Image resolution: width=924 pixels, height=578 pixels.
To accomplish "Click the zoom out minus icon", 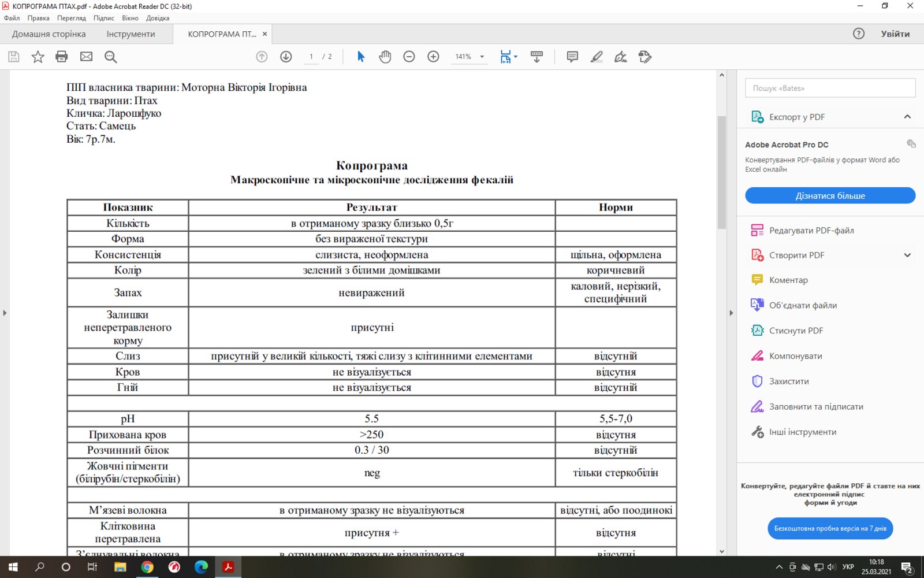I will [x=409, y=57].
